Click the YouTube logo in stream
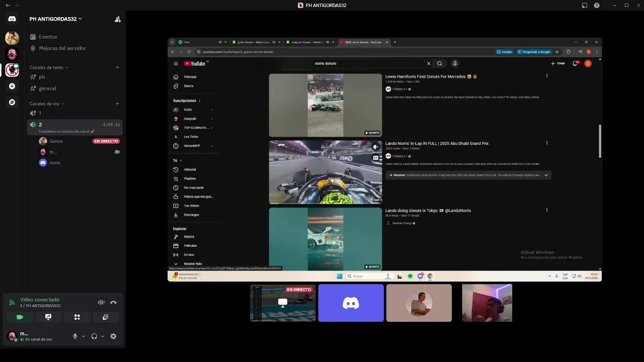This screenshot has height=362, width=644. [x=195, y=63]
